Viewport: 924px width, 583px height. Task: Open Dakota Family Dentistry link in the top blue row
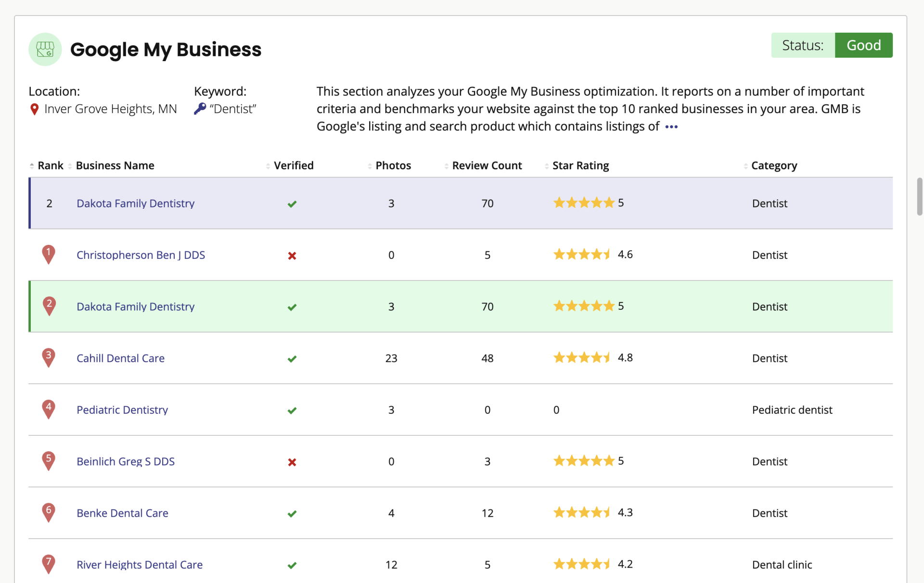pos(136,203)
